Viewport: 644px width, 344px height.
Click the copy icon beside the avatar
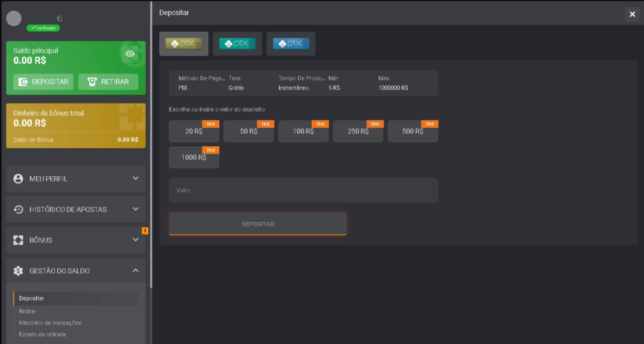click(x=59, y=18)
